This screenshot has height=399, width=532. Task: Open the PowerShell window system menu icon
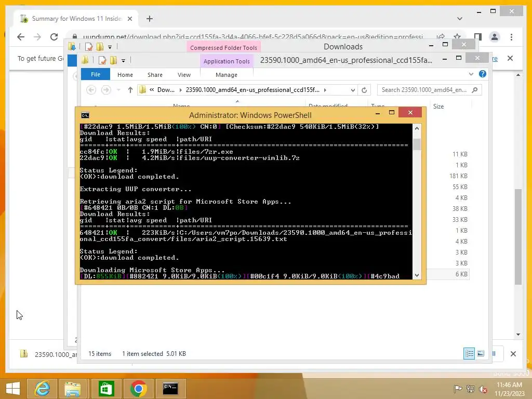[85, 115]
